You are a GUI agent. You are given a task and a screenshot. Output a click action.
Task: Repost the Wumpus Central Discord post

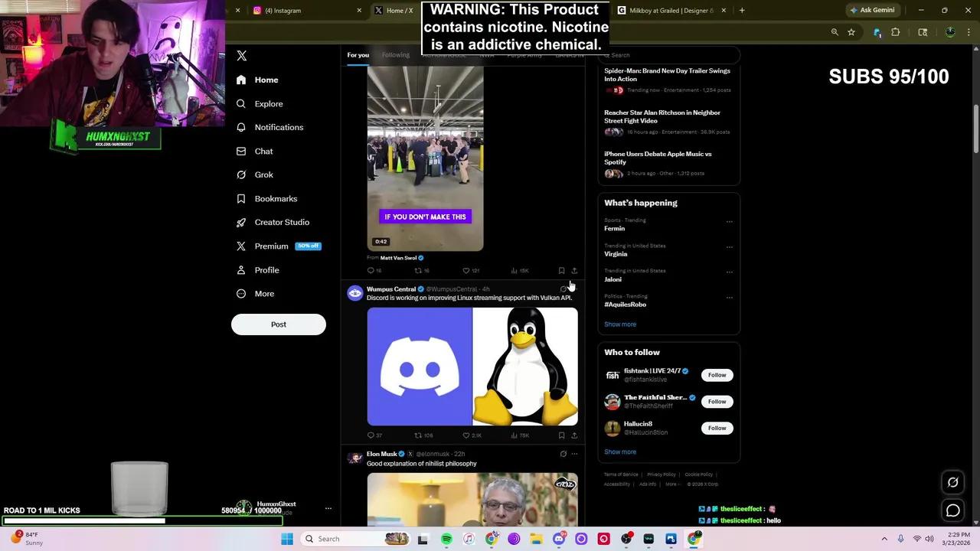(423, 435)
